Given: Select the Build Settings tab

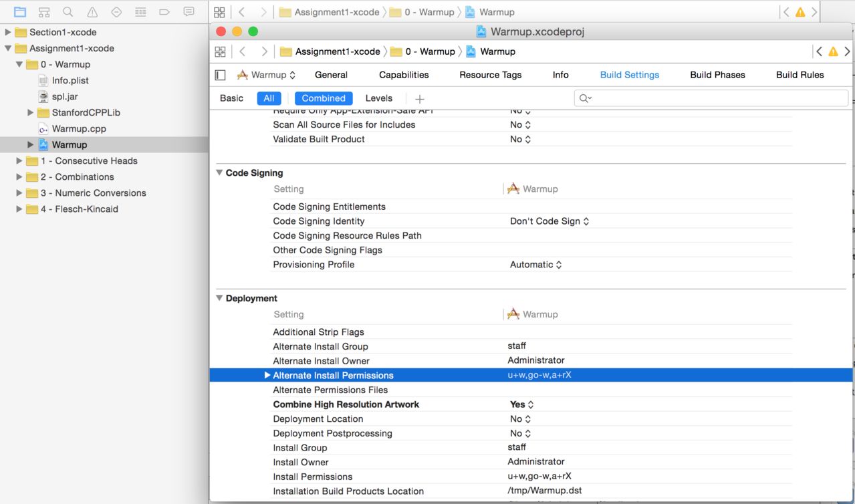Looking at the screenshot, I should 630,75.
